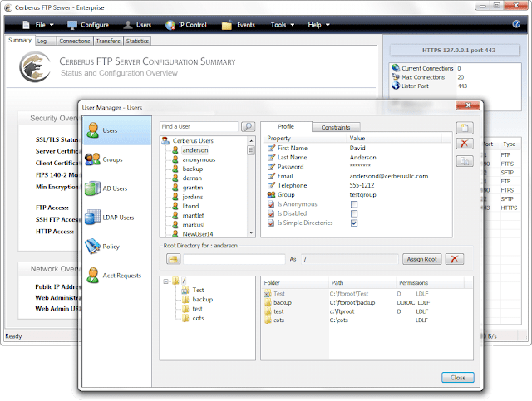532x401 pixels.
Task: Open Users from the main toolbar
Action: coord(137,25)
